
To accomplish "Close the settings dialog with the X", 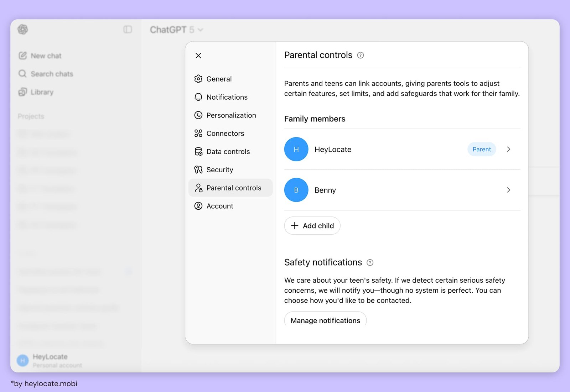I will tap(198, 56).
